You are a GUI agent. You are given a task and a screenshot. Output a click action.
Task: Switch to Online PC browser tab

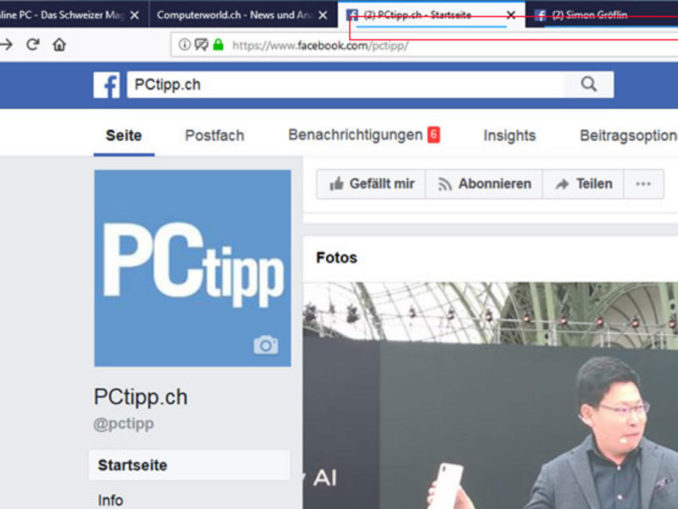pyautogui.click(x=74, y=14)
